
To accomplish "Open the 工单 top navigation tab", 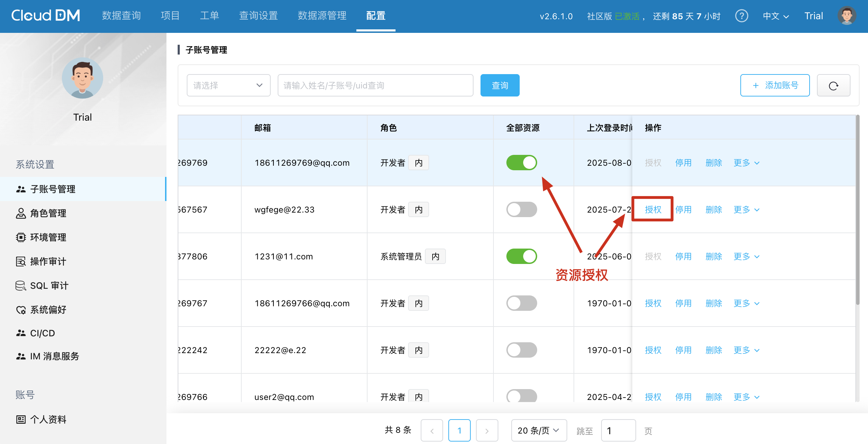I will click(x=209, y=16).
